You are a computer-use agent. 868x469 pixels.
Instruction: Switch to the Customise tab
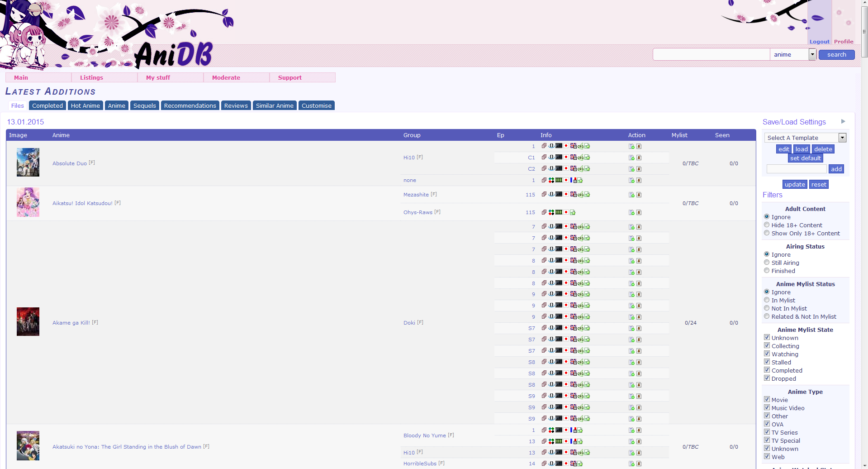pyautogui.click(x=317, y=105)
